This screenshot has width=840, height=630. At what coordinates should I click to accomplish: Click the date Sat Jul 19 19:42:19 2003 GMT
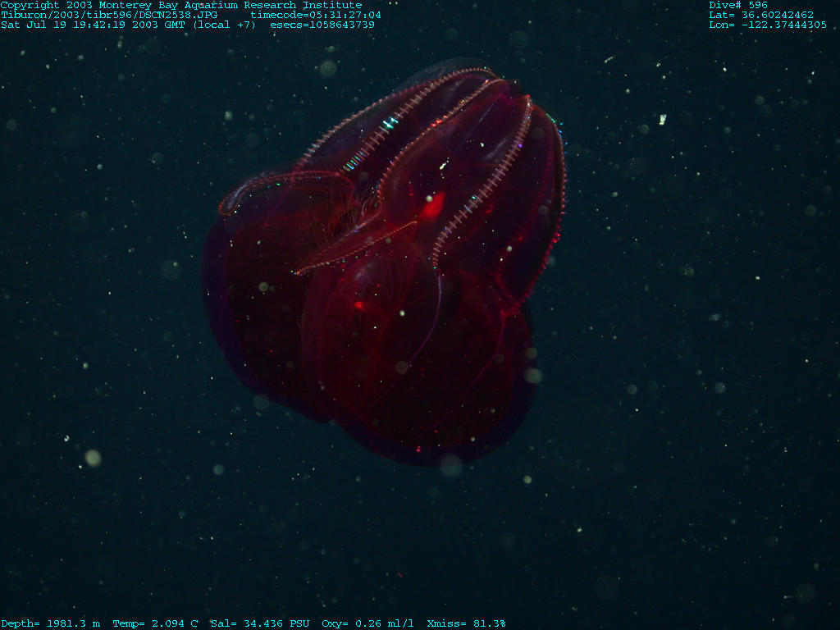(93, 25)
